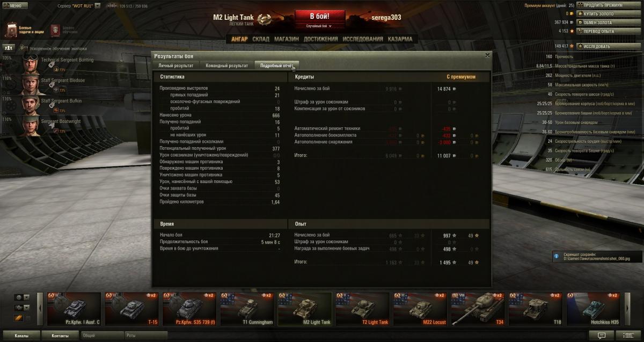
Task: Open the ИССЛЕДОВАНИЯ menu item
Action: click(x=363, y=39)
